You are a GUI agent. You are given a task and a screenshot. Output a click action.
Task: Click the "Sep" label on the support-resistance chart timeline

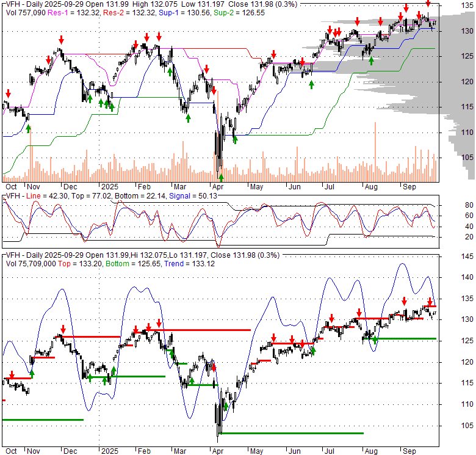coord(409,187)
